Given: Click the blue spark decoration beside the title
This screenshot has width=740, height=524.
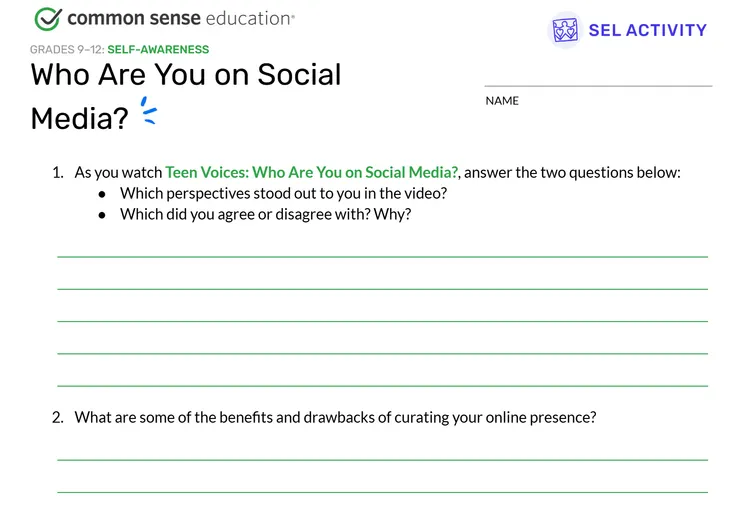Looking at the screenshot, I should coord(149,112).
